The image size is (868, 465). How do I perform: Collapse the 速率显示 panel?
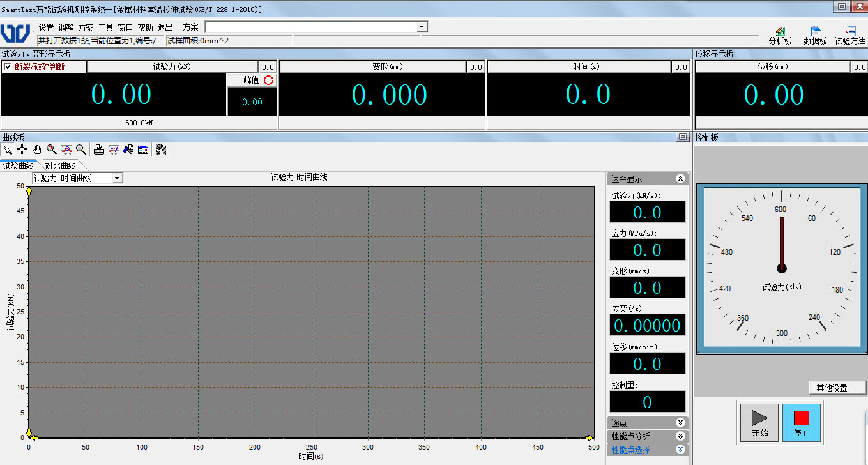pos(681,179)
